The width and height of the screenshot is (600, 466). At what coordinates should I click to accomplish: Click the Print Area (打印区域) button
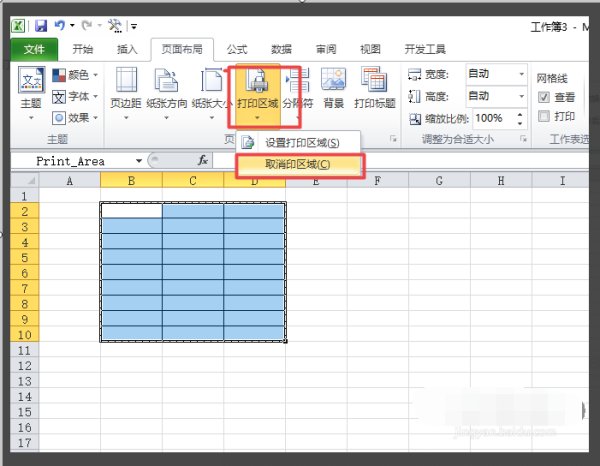tap(258, 95)
